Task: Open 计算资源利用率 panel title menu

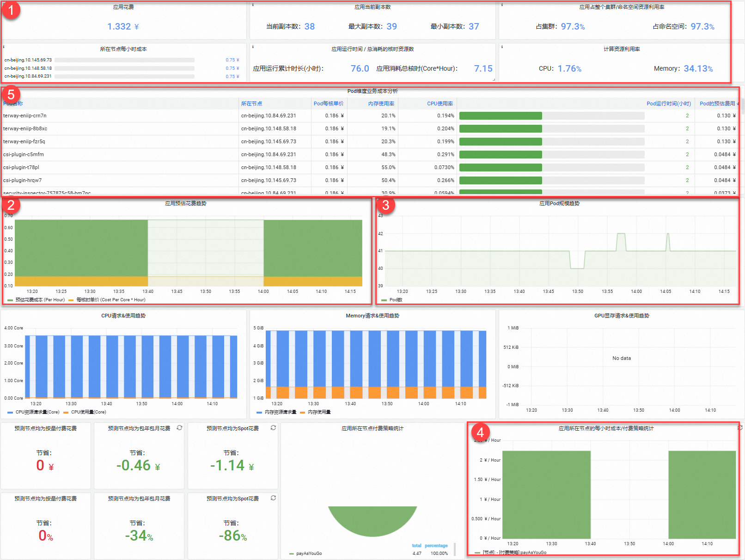Action: click(622, 49)
